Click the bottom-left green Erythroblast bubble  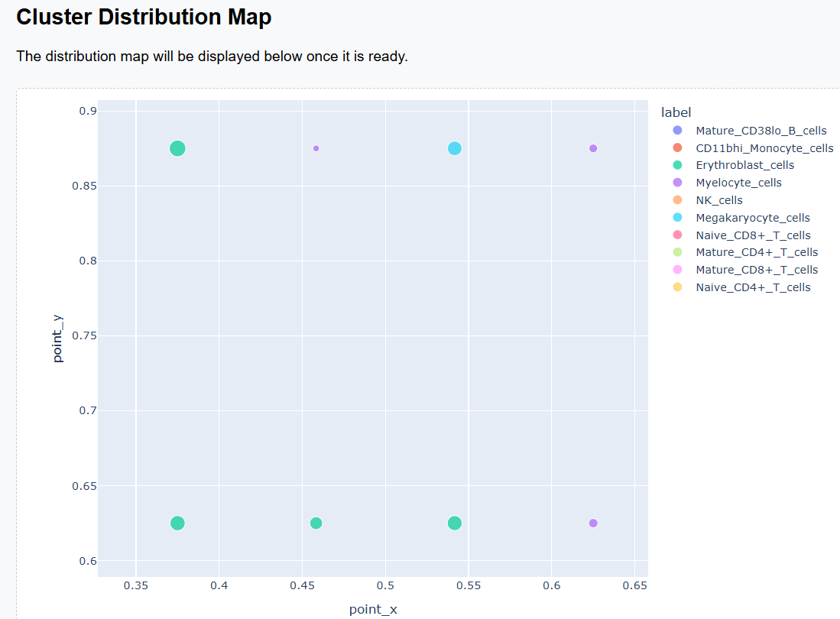click(177, 523)
